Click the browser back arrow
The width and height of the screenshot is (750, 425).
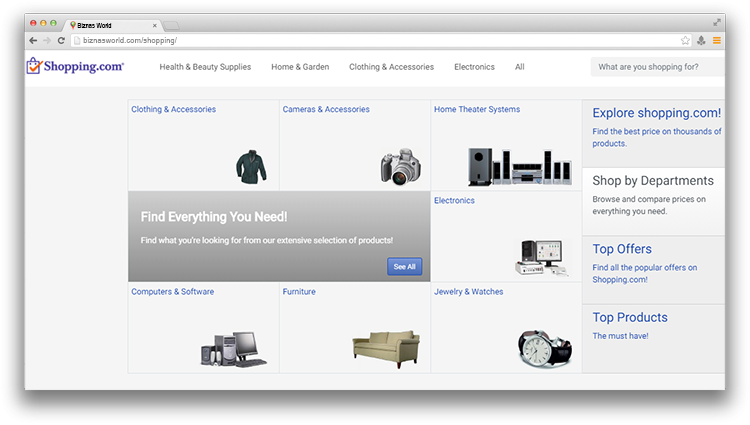(x=33, y=40)
